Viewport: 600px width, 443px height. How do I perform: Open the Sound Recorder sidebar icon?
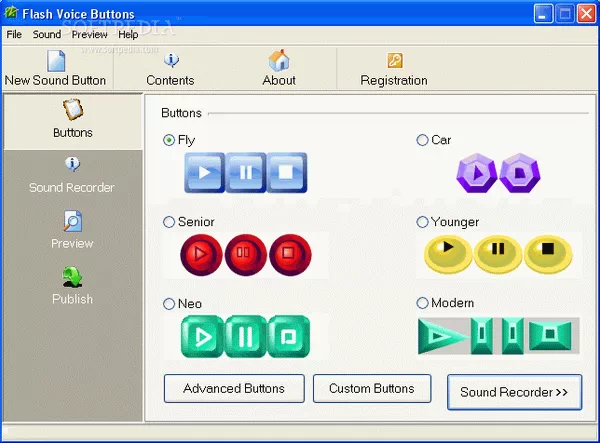pos(72,164)
